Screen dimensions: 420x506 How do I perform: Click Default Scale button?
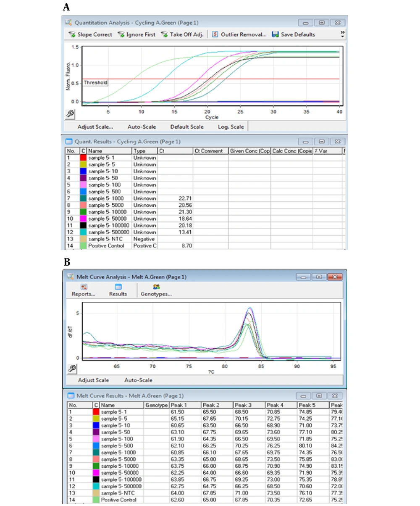point(187,126)
